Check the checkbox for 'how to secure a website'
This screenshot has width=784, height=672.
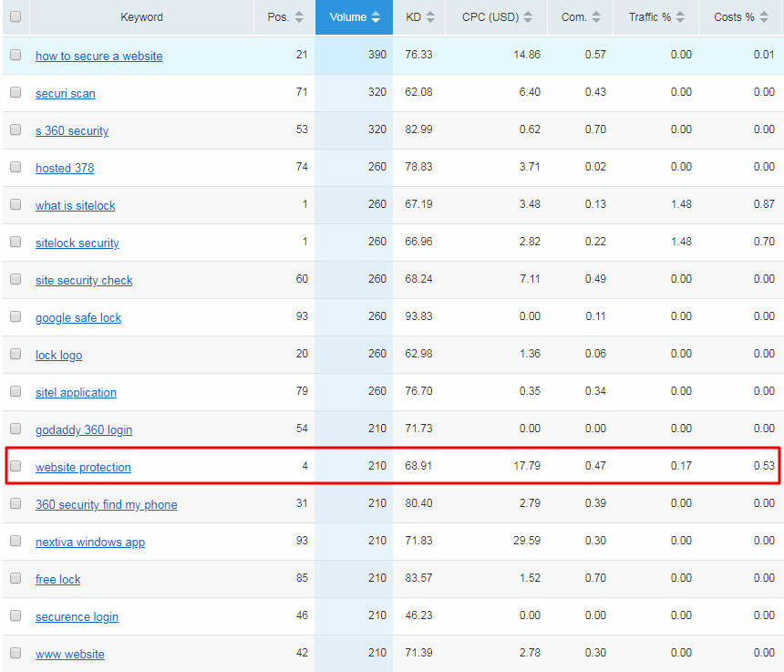point(15,56)
